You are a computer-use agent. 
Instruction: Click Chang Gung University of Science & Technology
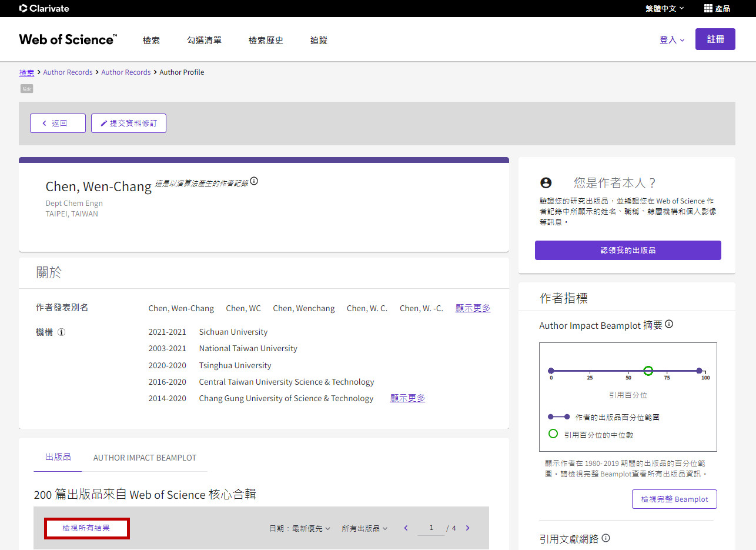pos(286,398)
